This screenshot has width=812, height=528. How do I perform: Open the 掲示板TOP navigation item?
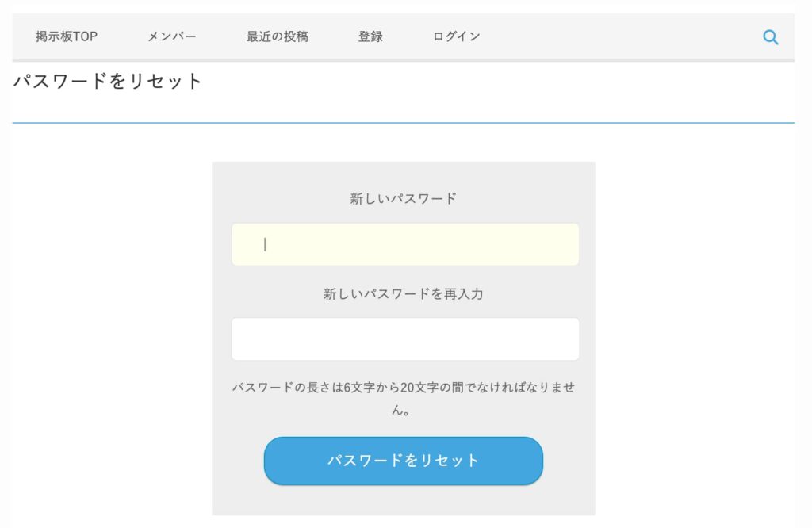coord(67,36)
